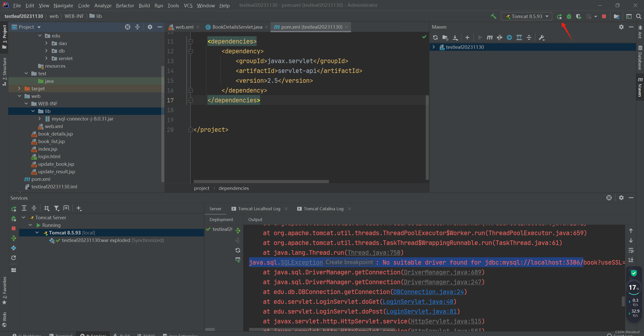Expand testleaf20231130 node in Maven panel
644x336 pixels.
(x=434, y=47)
